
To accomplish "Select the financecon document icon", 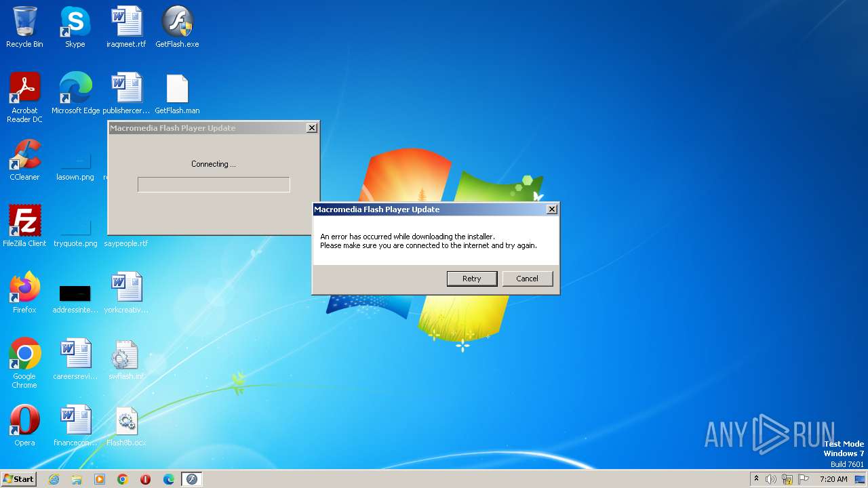I will tap(75, 426).
